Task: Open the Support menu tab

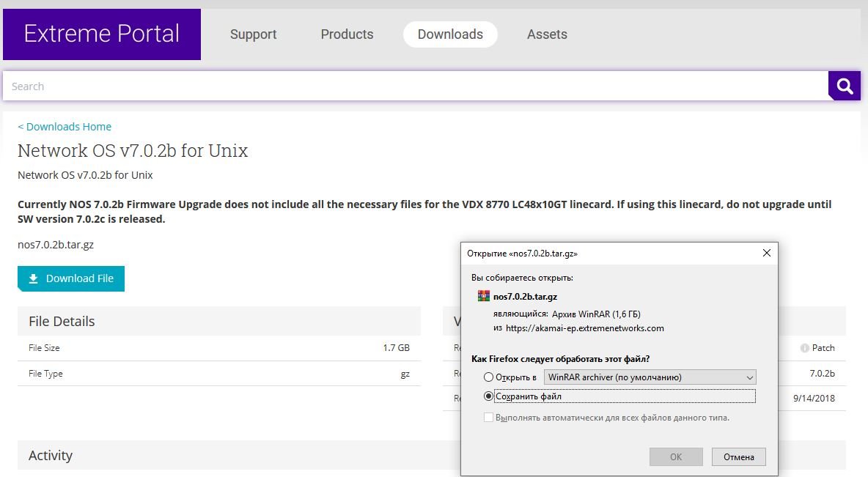Action: tap(253, 34)
